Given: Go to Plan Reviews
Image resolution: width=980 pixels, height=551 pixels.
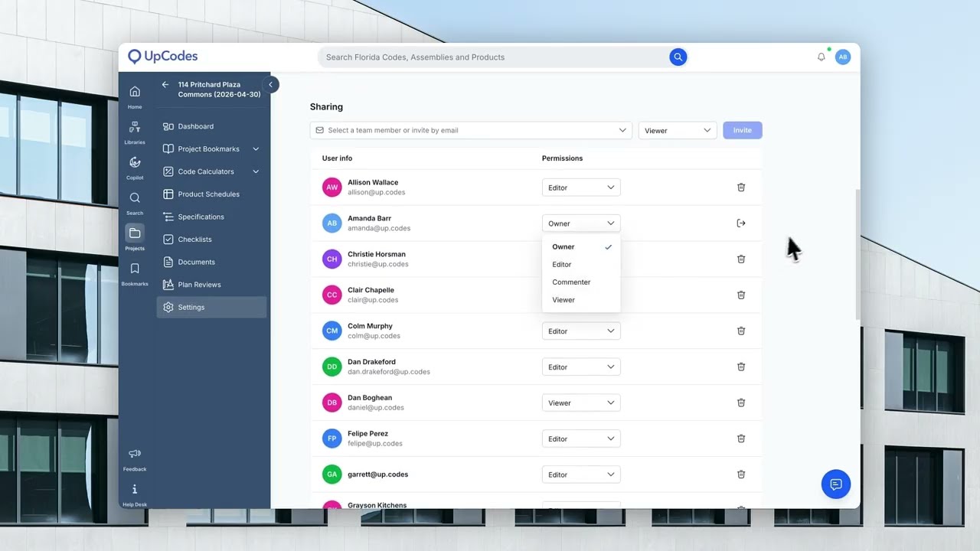Looking at the screenshot, I should (x=212, y=285).
